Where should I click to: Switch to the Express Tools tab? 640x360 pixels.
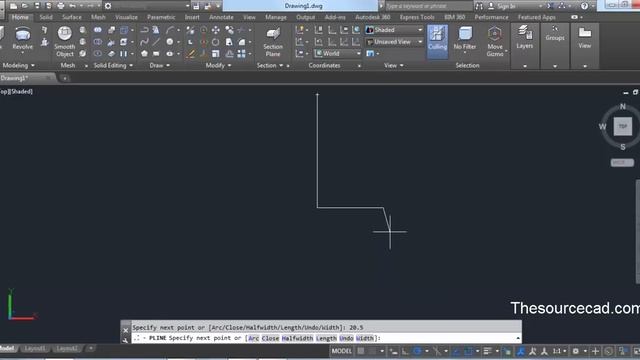click(417, 17)
